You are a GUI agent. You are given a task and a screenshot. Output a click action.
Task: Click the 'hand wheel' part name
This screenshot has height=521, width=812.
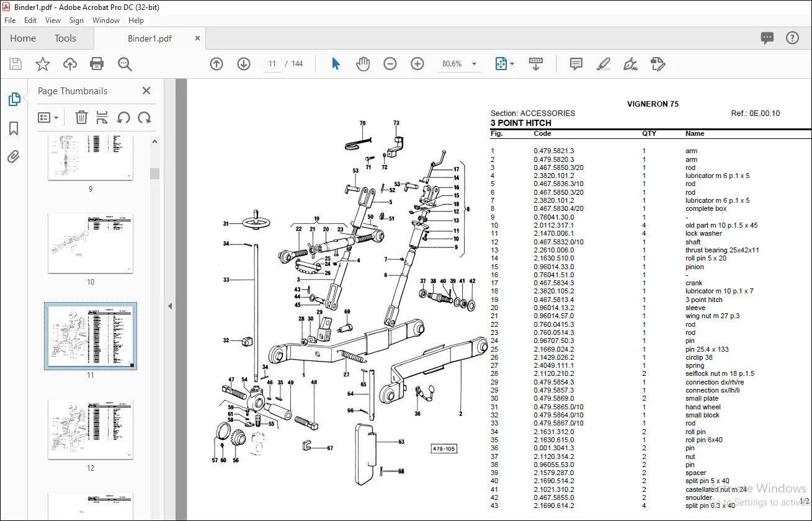click(703, 407)
